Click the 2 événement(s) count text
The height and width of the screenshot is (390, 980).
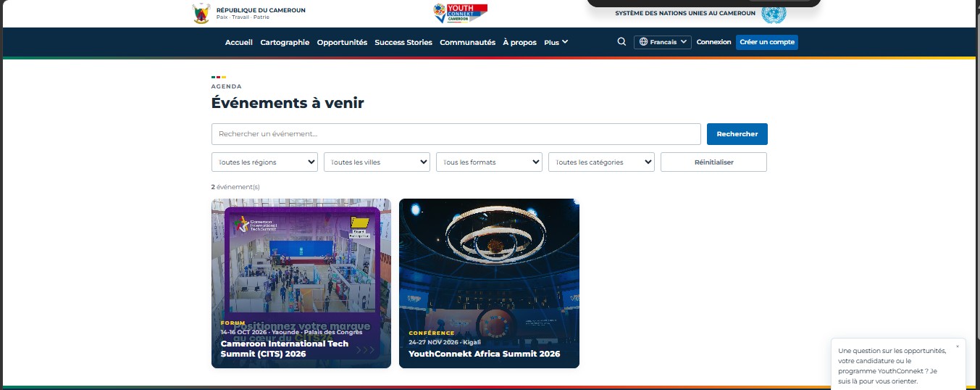coord(235,186)
